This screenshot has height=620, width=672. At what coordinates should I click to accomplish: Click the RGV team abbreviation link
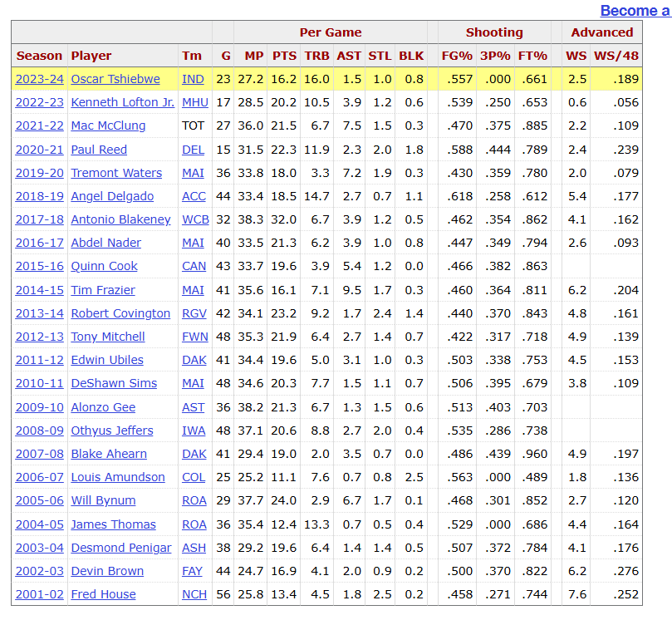point(193,313)
